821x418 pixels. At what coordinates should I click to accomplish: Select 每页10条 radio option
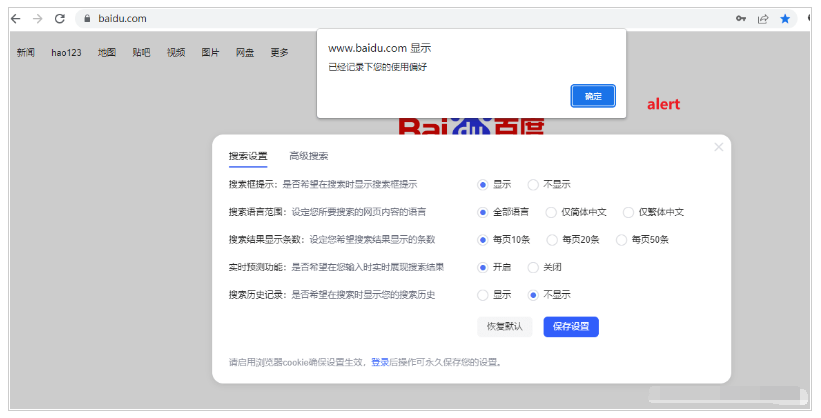click(x=483, y=240)
